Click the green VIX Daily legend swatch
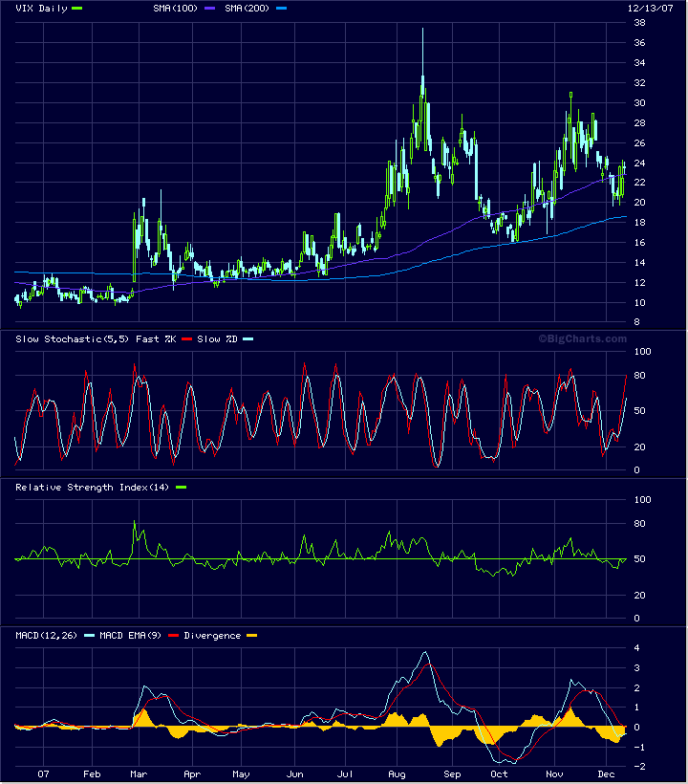This screenshot has width=688, height=784. [x=77, y=9]
